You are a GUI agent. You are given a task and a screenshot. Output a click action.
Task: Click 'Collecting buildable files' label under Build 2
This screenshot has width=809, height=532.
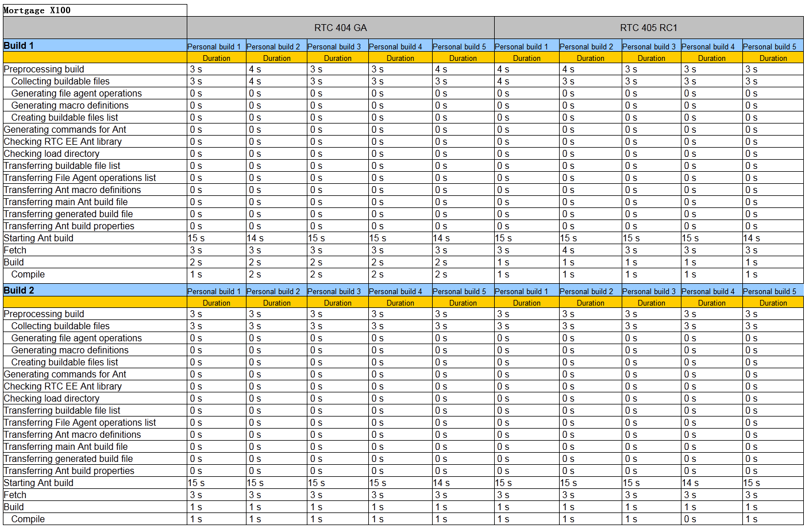60,326
